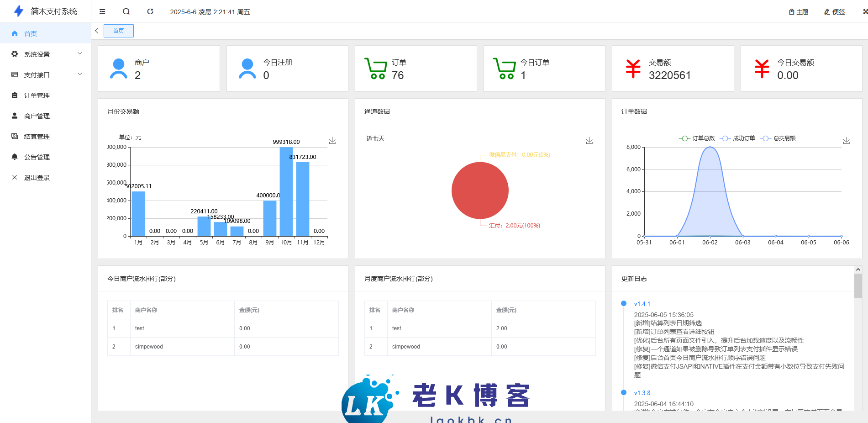Viewport: 868px width, 423px height.
Task: Download the monthly transaction chart image
Action: tap(332, 141)
